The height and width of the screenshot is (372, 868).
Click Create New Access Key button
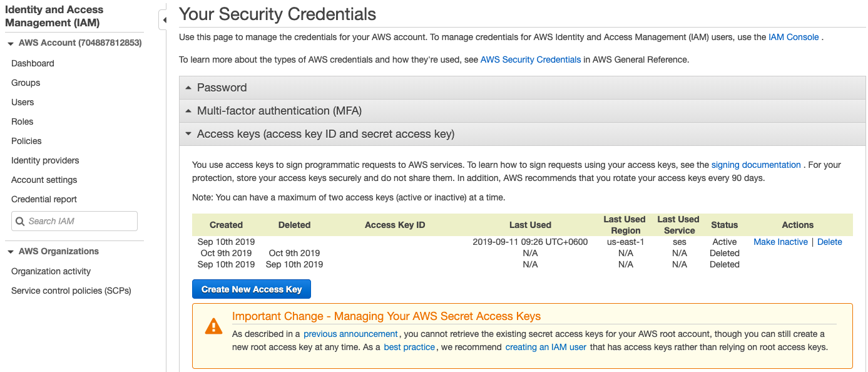tap(251, 289)
